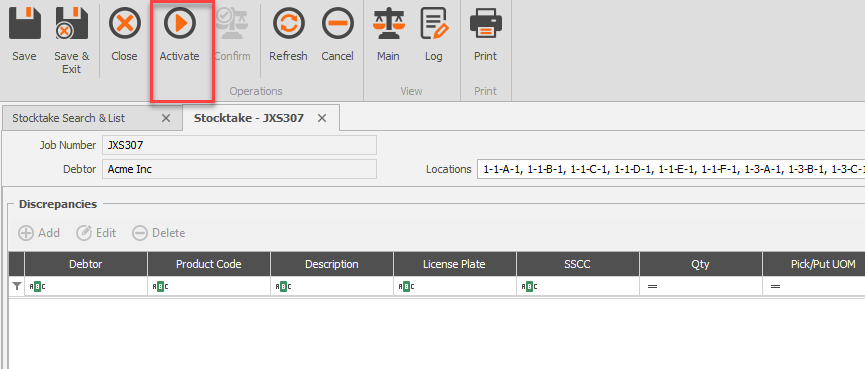Viewport: 865px width, 369px height.
Task: Delete the selected discrepancy
Action: pyautogui.click(x=159, y=233)
